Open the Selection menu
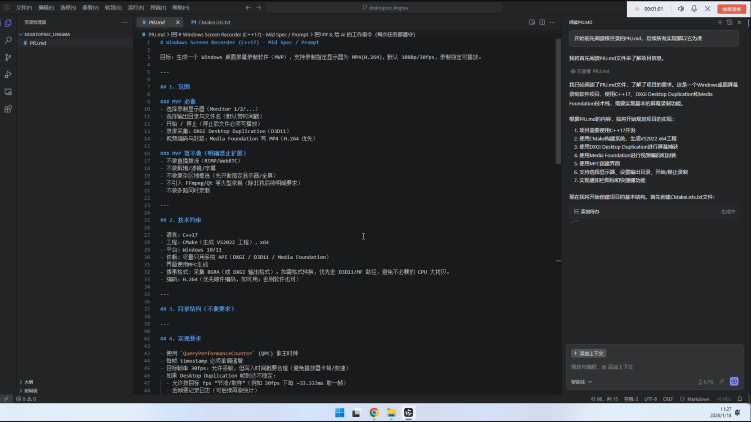Viewport: 751px width, 422px height. [x=68, y=8]
